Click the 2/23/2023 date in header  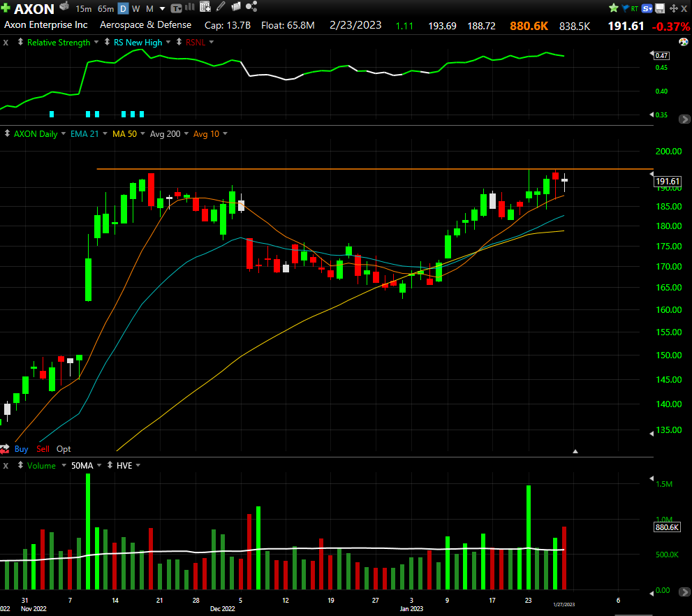(x=355, y=25)
